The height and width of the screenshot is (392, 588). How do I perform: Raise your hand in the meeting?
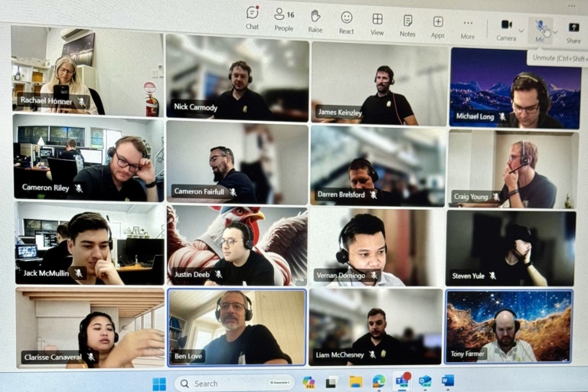[x=315, y=21]
